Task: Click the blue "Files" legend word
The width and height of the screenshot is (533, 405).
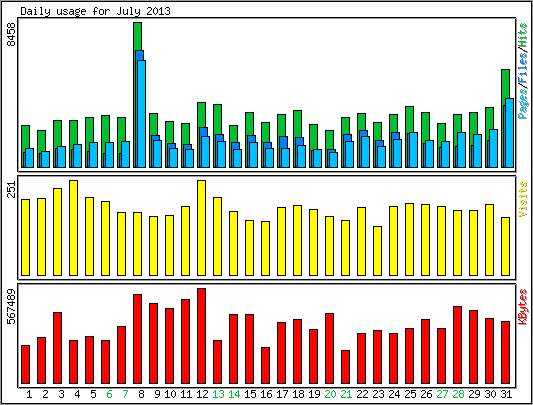Action: (x=522, y=68)
